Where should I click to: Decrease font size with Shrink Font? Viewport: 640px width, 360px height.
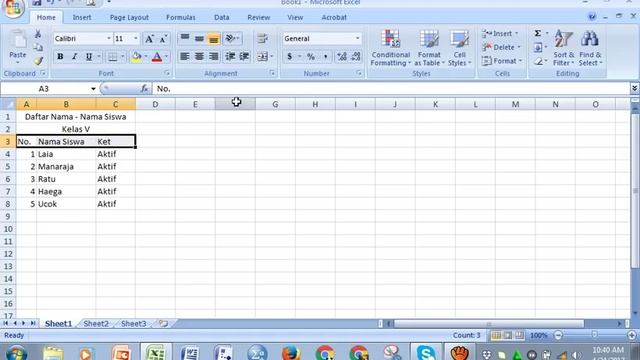(x=163, y=39)
